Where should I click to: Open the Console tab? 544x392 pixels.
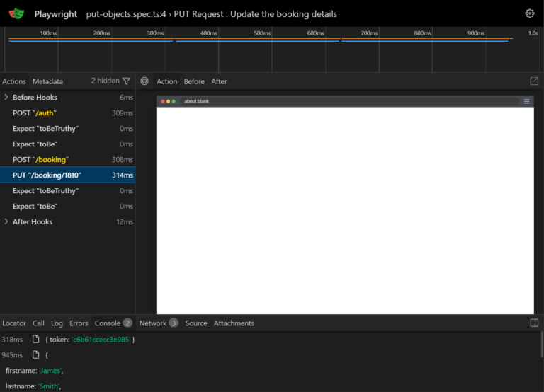click(x=113, y=323)
